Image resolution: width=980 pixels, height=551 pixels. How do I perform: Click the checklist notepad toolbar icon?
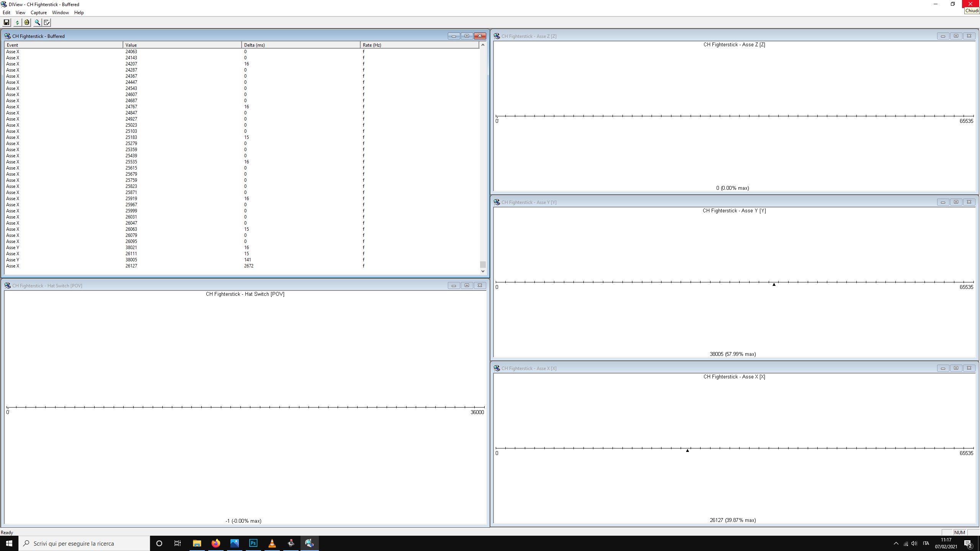tap(47, 23)
